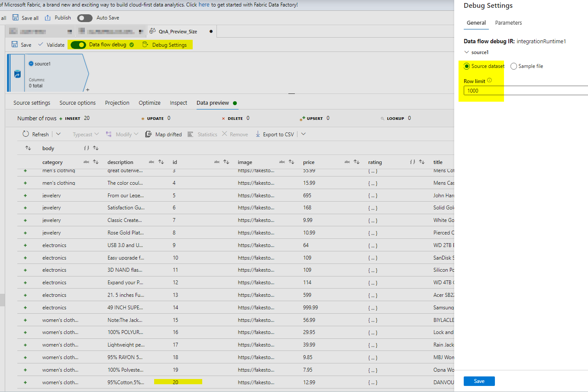Click the here link about Fabric Data Factory
This screenshot has width=588, height=392.
(204, 5)
